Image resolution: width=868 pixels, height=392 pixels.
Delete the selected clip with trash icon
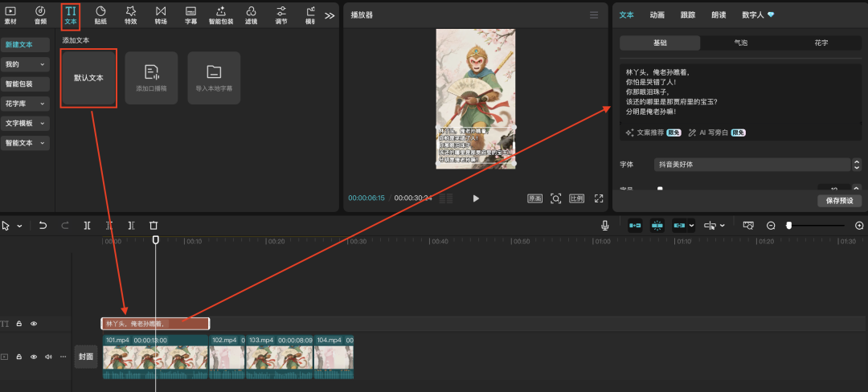pos(154,226)
